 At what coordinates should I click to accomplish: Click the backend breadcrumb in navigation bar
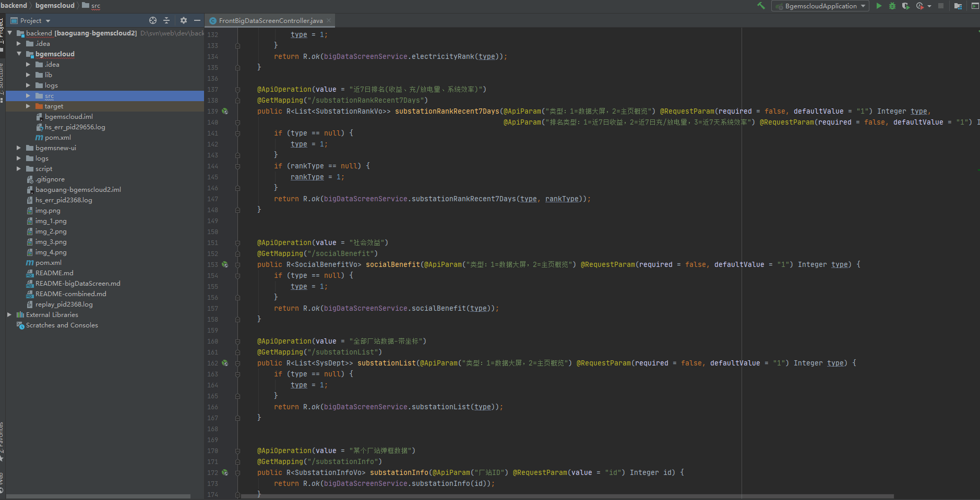click(x=14, y=5)
